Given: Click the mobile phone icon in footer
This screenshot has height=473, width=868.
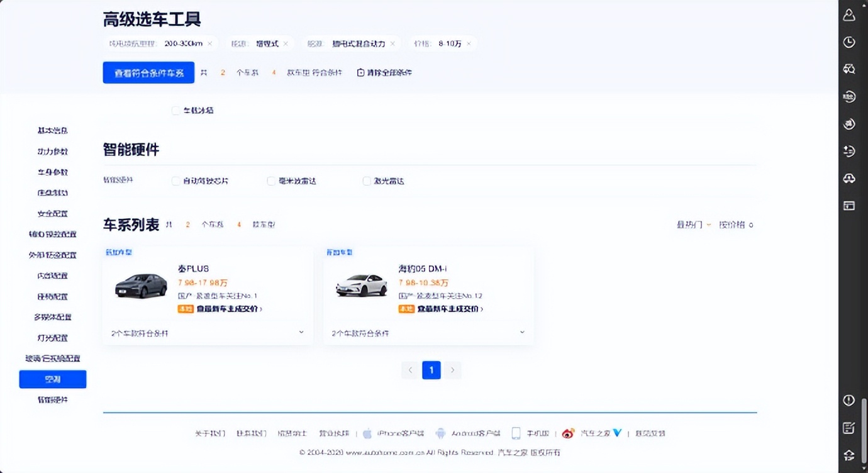Looking at the screenshot, I should click(x=516, y=433).
